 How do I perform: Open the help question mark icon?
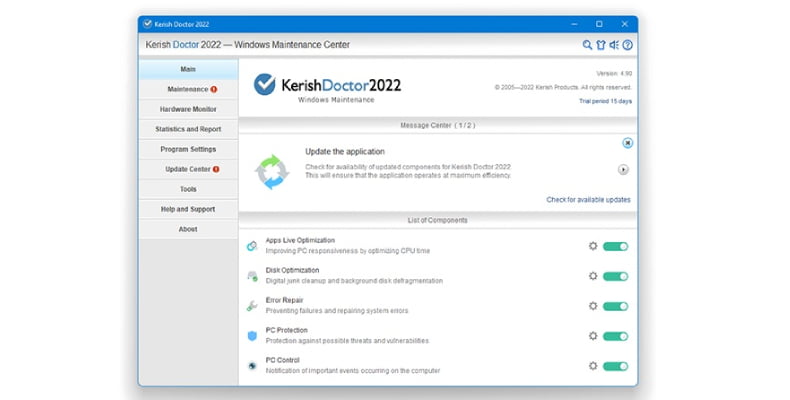pyautogui.click(x=628, y=45)
